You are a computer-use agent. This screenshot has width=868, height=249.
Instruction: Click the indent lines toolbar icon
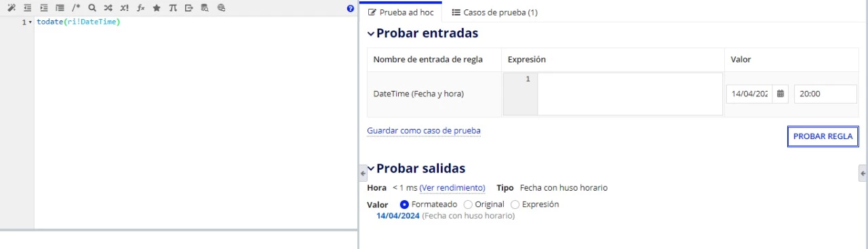(x=44, y=8)
